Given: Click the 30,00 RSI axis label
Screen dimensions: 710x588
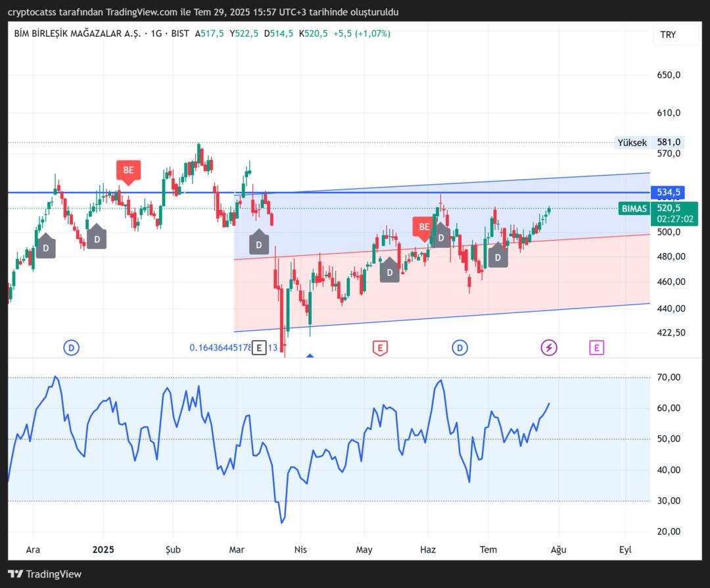Looking at the screenshot, I should click(669, 501).
